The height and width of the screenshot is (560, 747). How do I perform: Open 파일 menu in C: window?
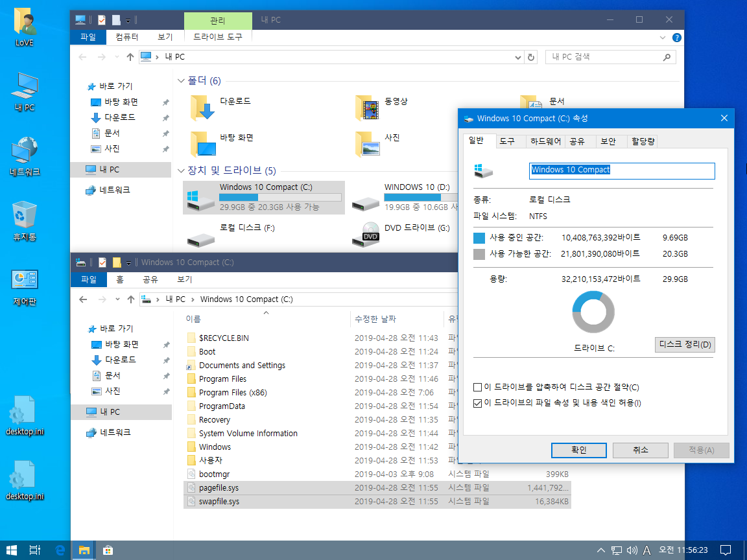click(89, 279)
